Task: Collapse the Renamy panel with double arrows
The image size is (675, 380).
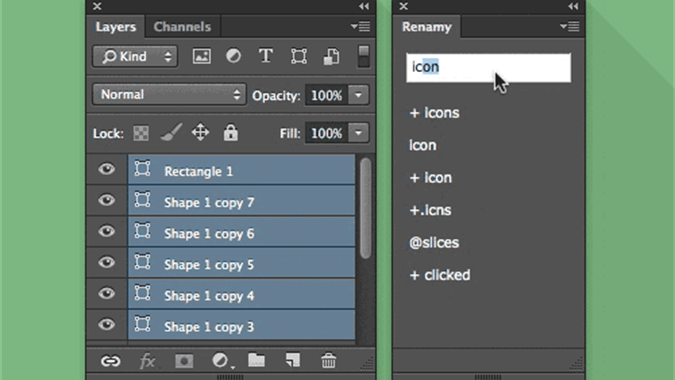Action: pos(573,6)
